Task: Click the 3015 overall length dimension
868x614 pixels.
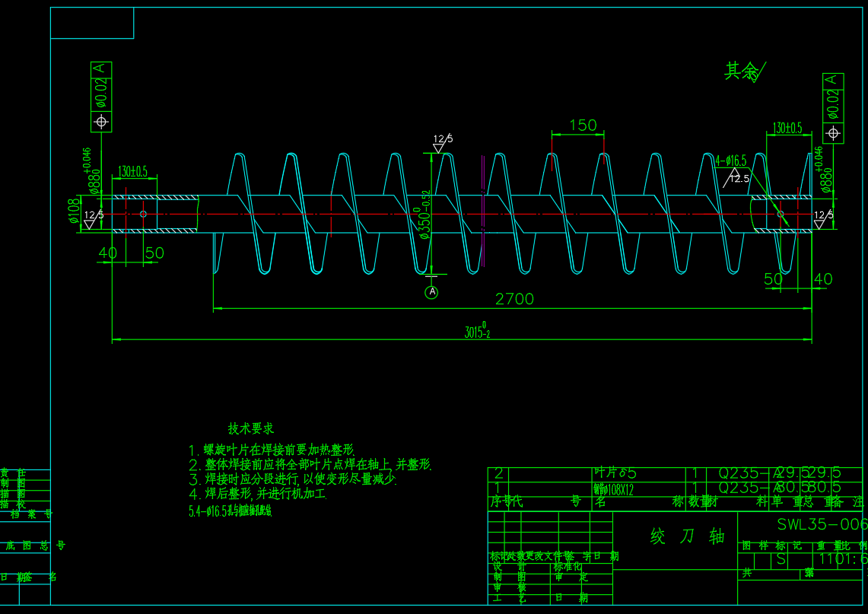Action: 477,332
